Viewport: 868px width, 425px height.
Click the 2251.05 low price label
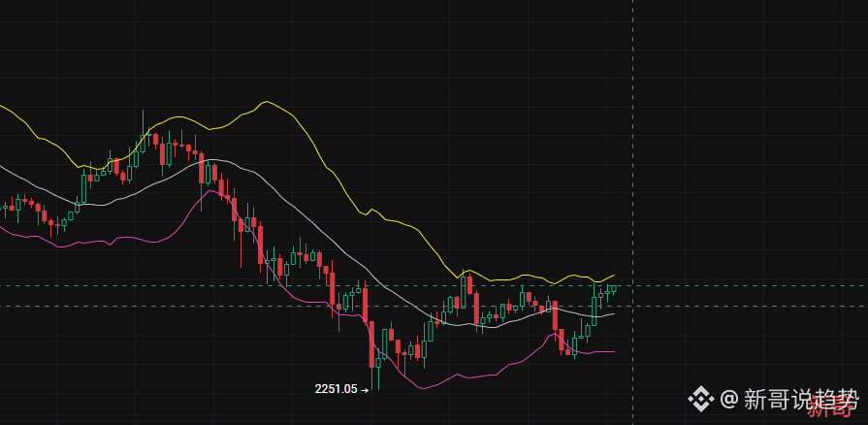coord(336,389)
